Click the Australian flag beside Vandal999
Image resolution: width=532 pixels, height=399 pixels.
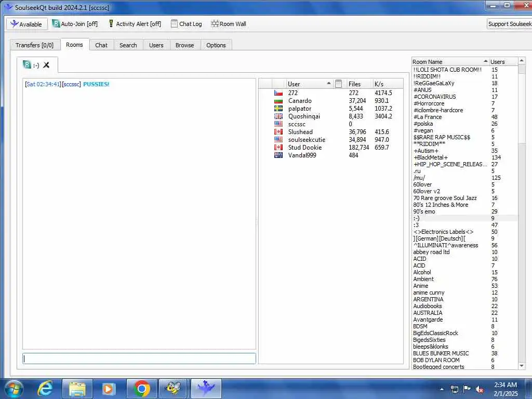[x=278, y=155]
